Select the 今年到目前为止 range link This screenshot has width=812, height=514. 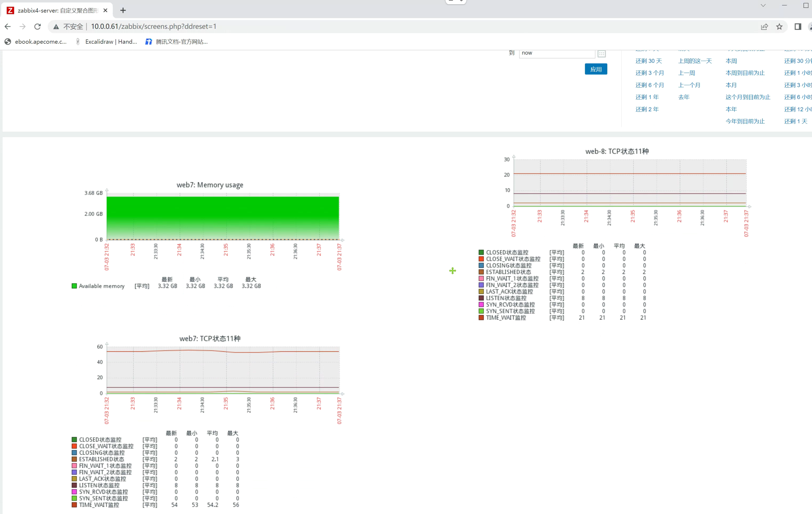click(745, 121)
